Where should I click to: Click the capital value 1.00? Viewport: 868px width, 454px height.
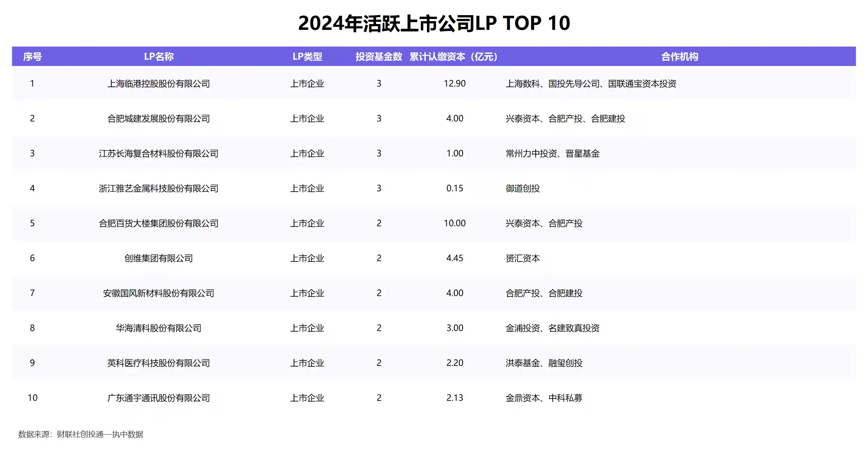(455, 153)
